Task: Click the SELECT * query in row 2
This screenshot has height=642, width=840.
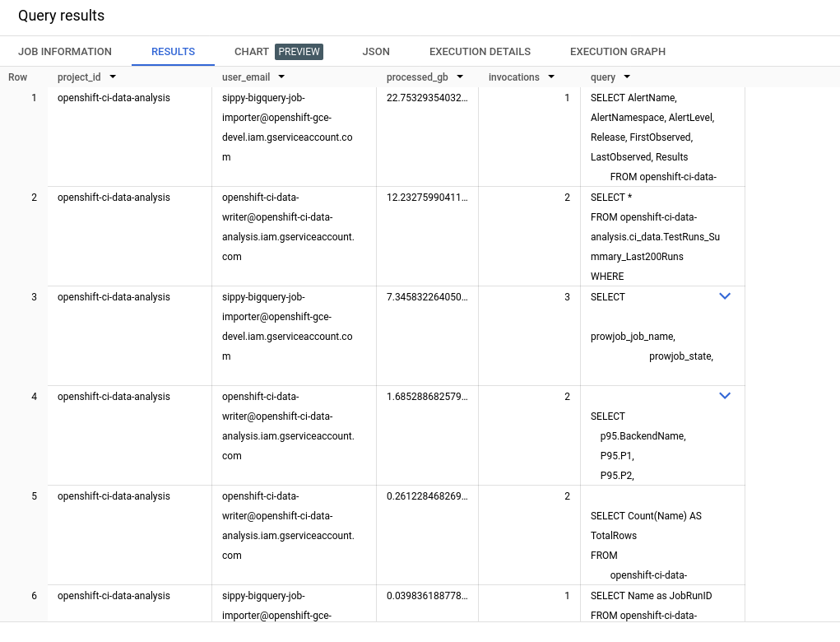Action: point(611,198)
